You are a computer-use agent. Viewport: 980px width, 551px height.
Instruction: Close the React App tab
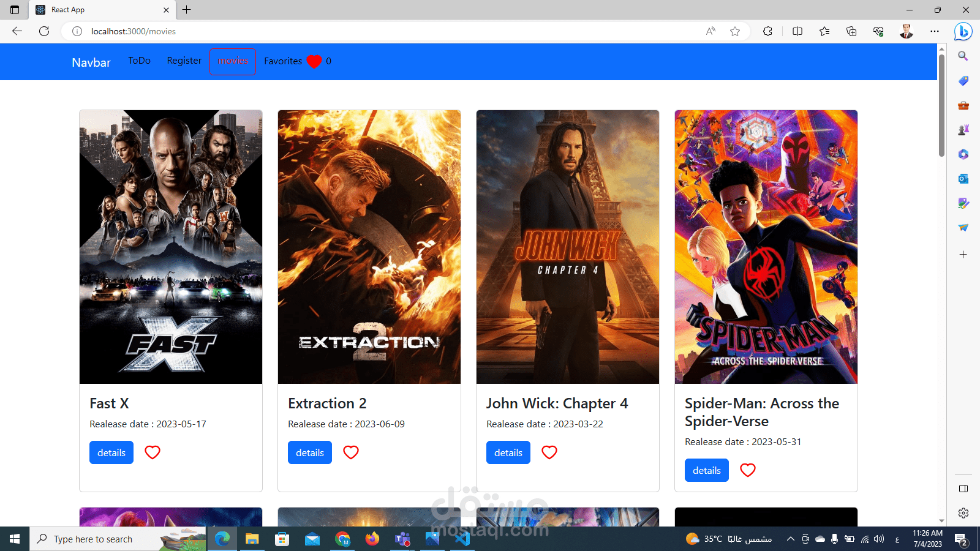166,10
